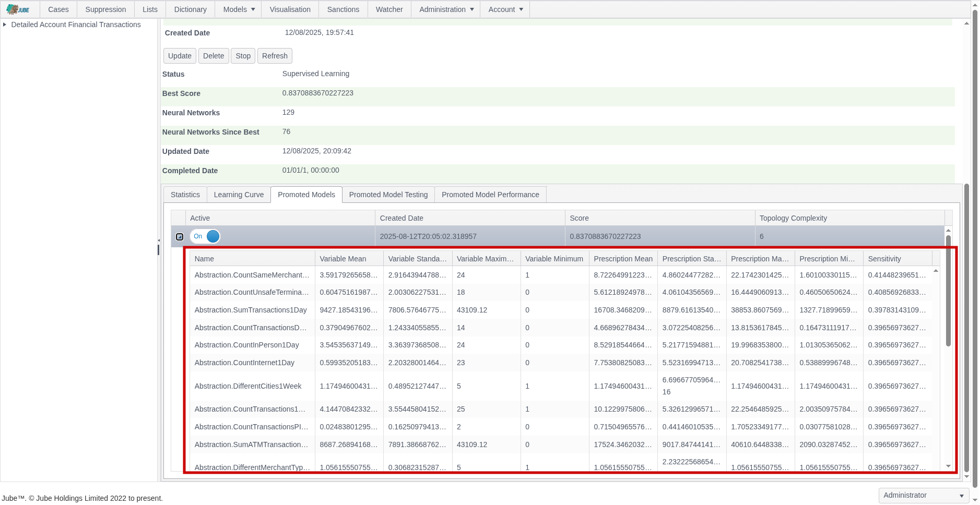
Task: Click the Topology Complexity column header
Action: [849, 218]
